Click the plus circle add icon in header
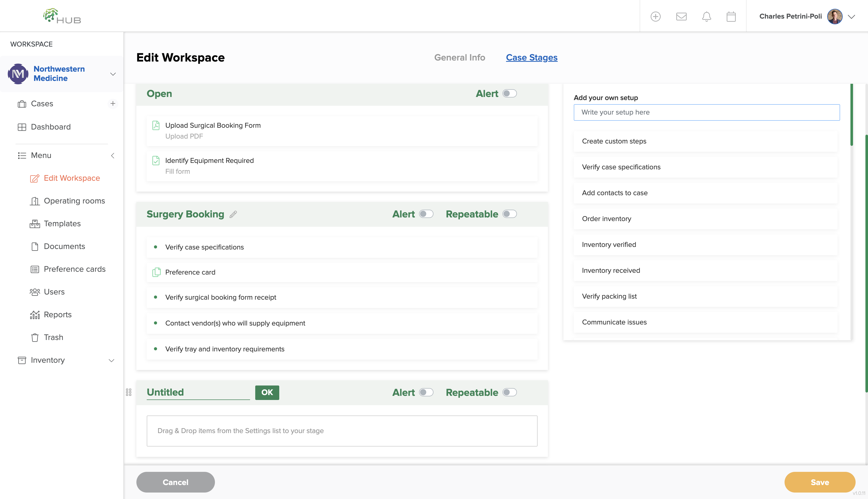 655,17
